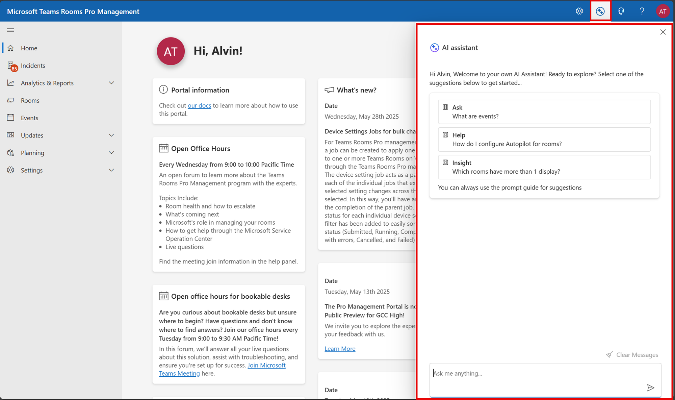
Task: Click the Rooms icon in sidebar
Action: [x=11, y=101]
